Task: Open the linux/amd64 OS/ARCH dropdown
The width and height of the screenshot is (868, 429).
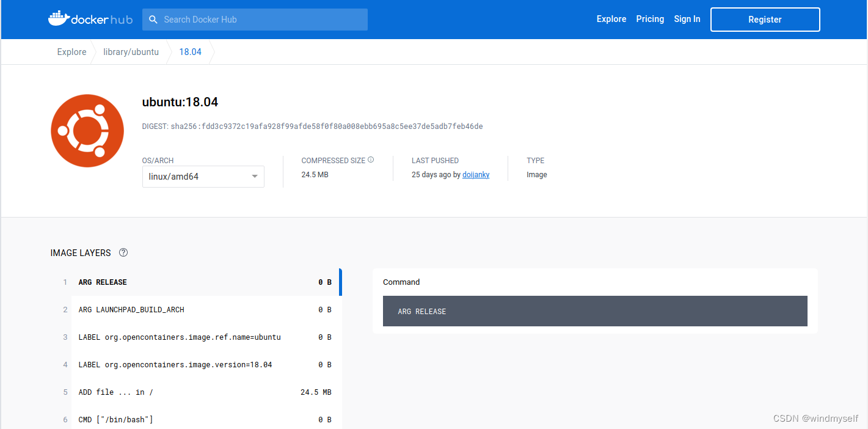Action: [x=203, y=177]
